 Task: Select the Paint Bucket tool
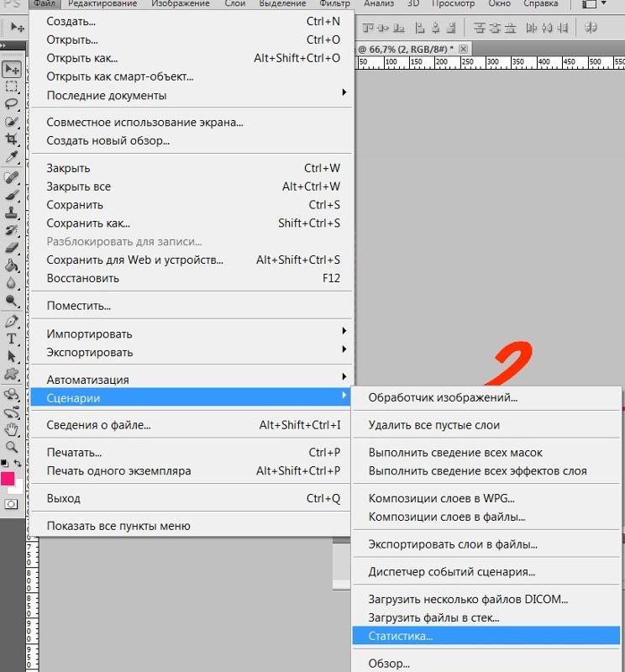coord(12,265)
